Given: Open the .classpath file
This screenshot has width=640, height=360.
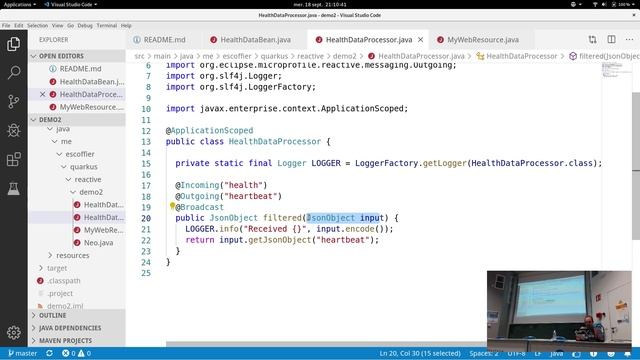Looking at the screenshot, I should pos(64,280).
